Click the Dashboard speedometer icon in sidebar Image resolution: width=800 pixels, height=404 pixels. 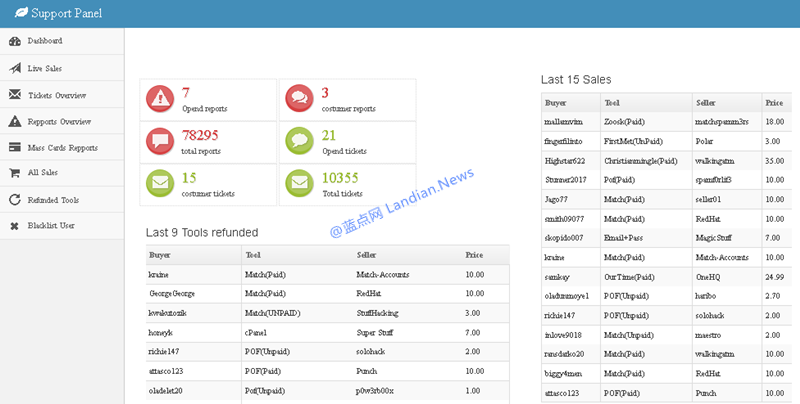[x=15, y=41]
